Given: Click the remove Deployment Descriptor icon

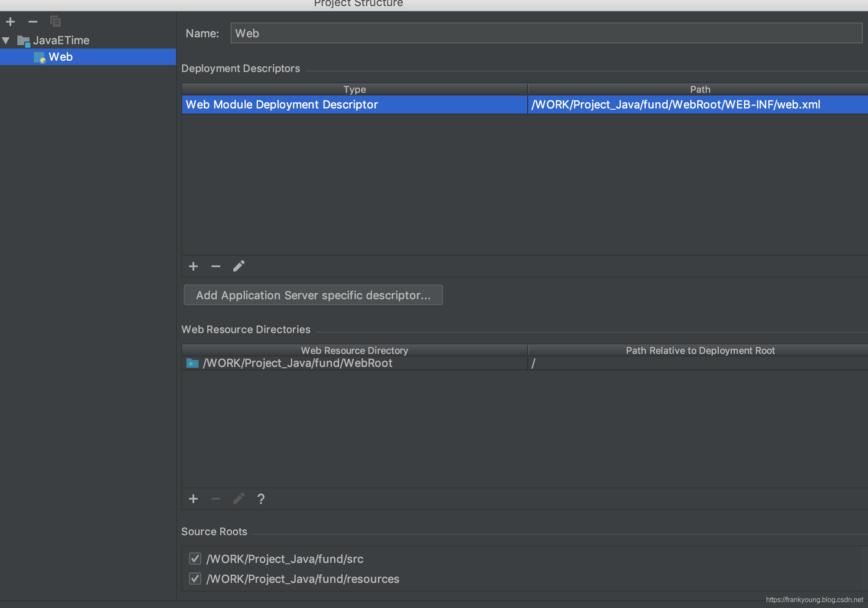Looking at the screenshot, I should (215, 266).
